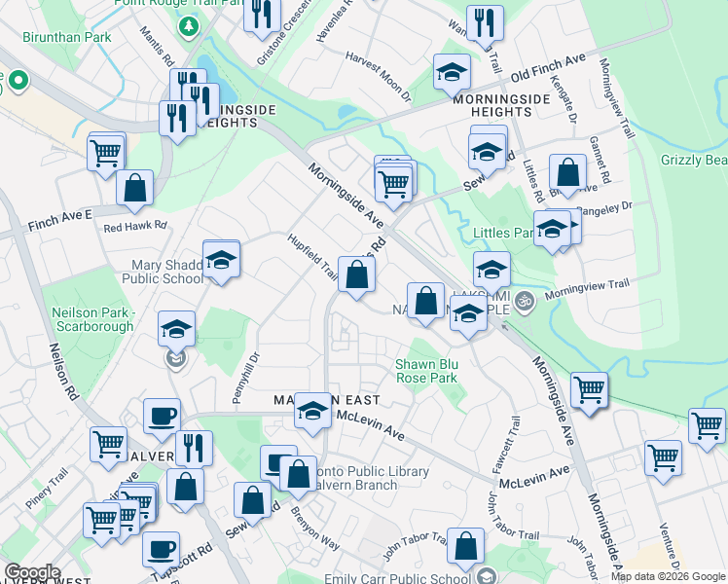Select the Gannet Rd label
Image resolution: width=728 pixels, height=584 pixels.
[600, 160]
